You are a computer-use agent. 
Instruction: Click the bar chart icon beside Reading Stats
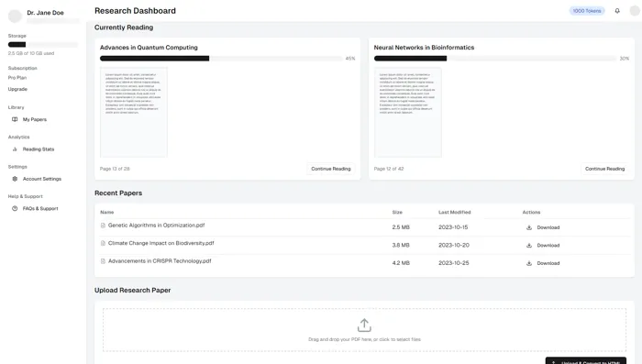15,149
